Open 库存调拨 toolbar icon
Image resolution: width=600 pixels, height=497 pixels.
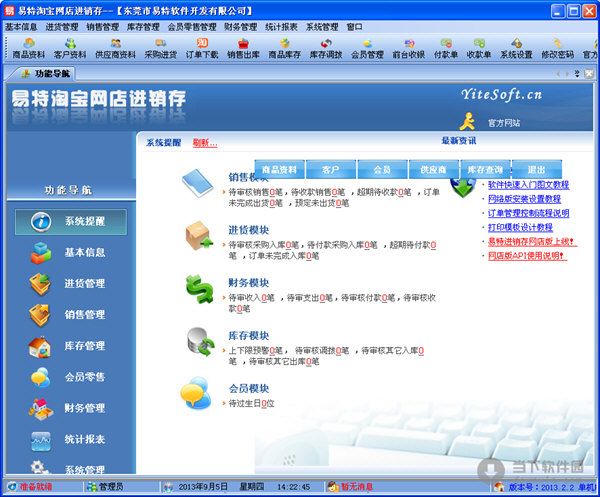[326, 49]
